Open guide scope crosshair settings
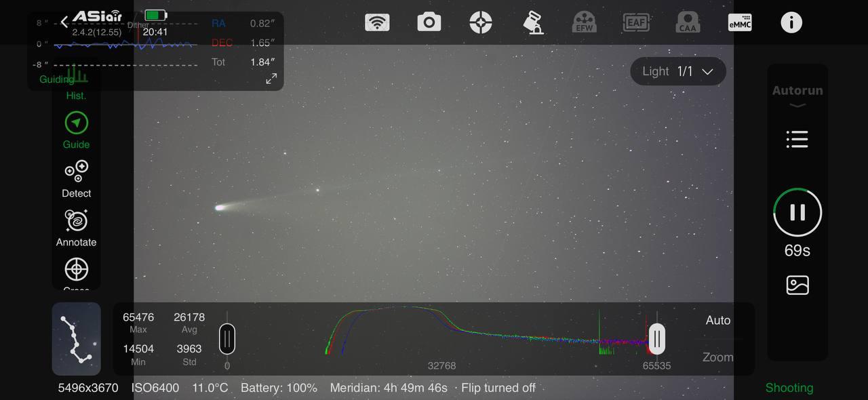868x400 pixels. (x=481, y=22)
